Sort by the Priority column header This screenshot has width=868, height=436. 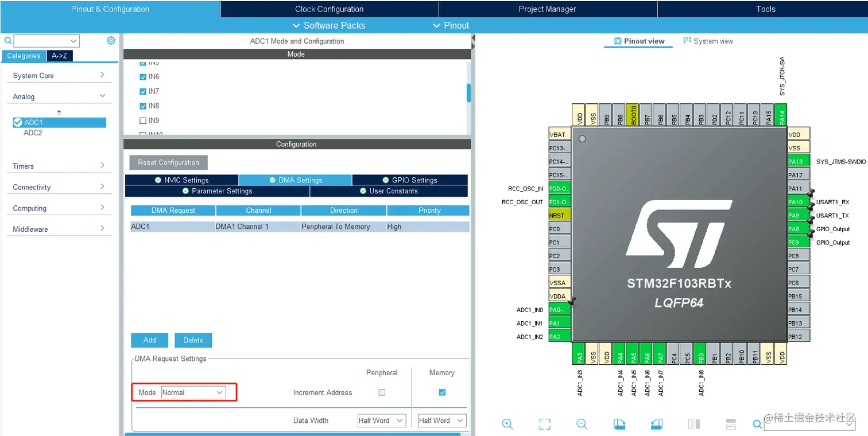(x=429, y=211)
